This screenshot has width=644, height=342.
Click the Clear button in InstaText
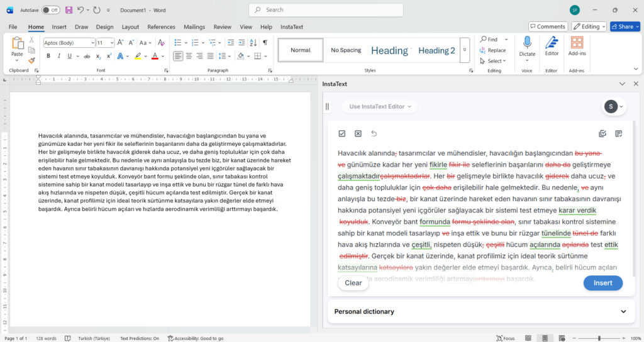tap(353, 283)
